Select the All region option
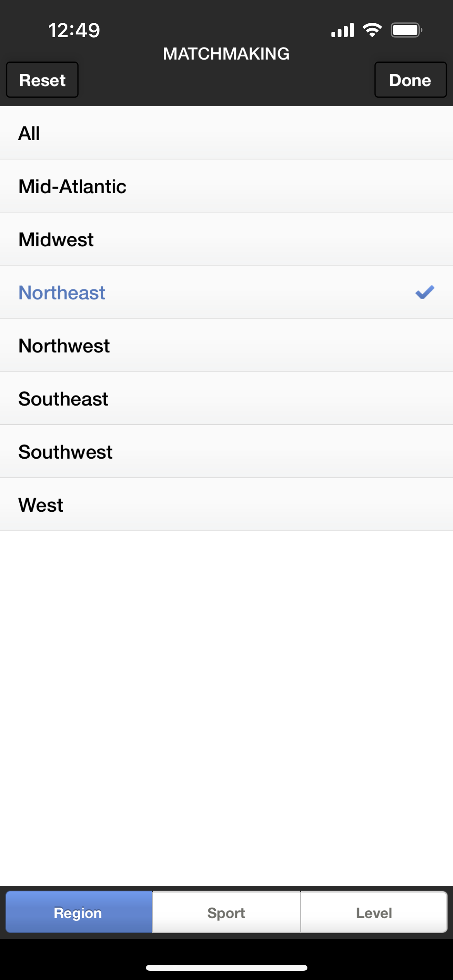 click(226, 133)
